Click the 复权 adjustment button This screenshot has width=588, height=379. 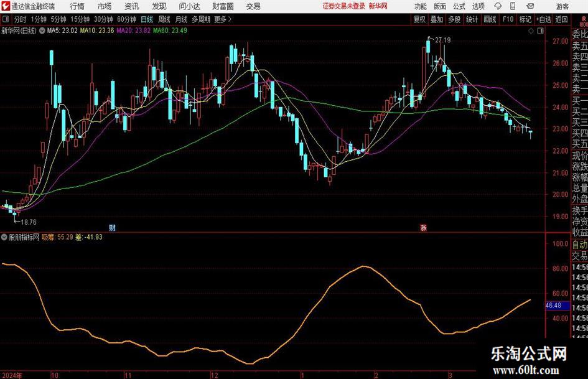tap(419, 19)
